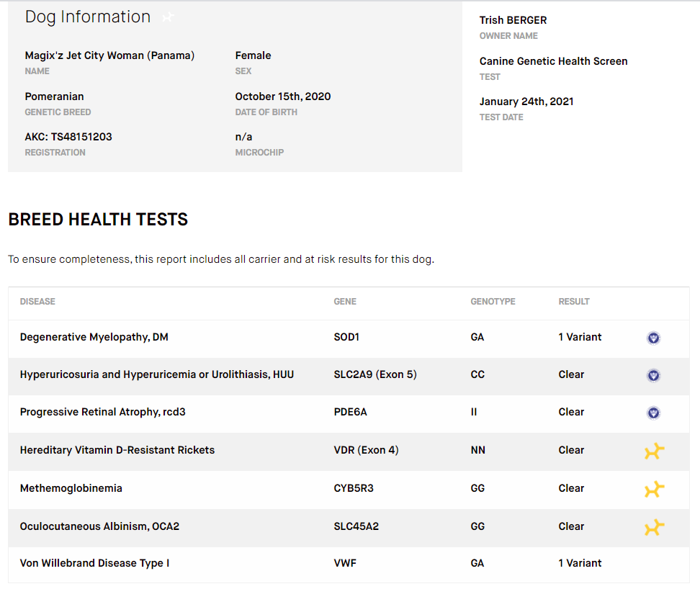Screen dimensions: 700x589
Task: Click yellow DNA icon for Oculocutaneous Albinism OCA2
Action: tap(655, 527)
